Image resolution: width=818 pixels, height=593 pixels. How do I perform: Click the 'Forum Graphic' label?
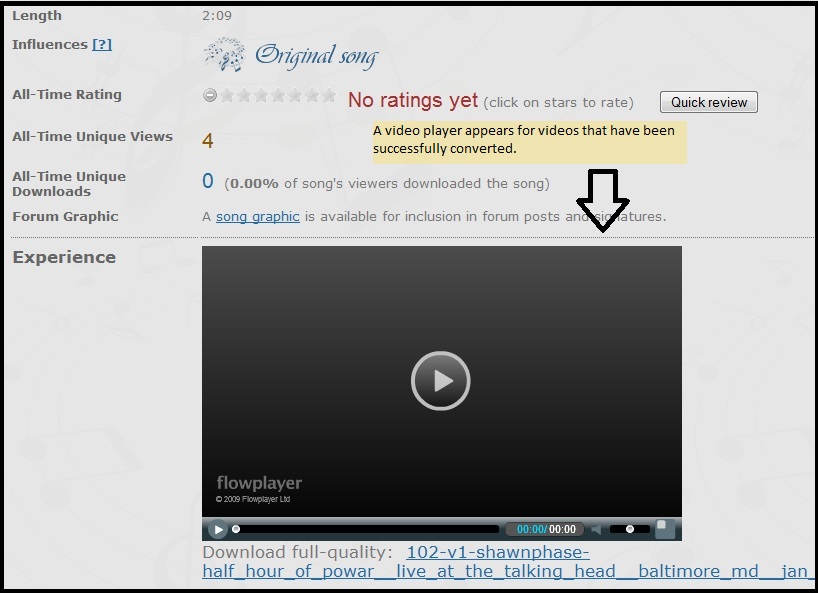pyautogui.click(x=65, y=216)
